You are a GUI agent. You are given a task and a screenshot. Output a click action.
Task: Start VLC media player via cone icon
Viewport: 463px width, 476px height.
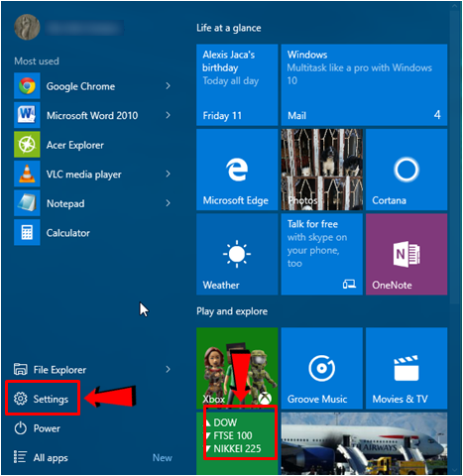click(27, 174)
